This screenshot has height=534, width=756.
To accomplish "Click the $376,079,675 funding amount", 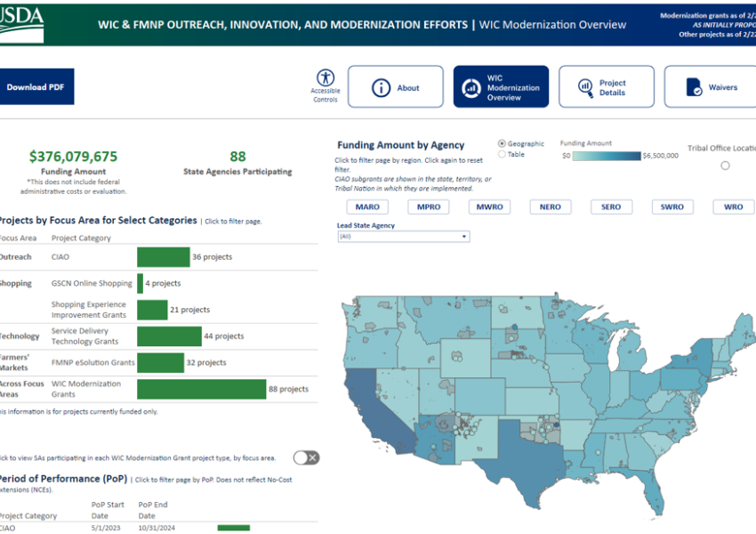I will [73, 157].
